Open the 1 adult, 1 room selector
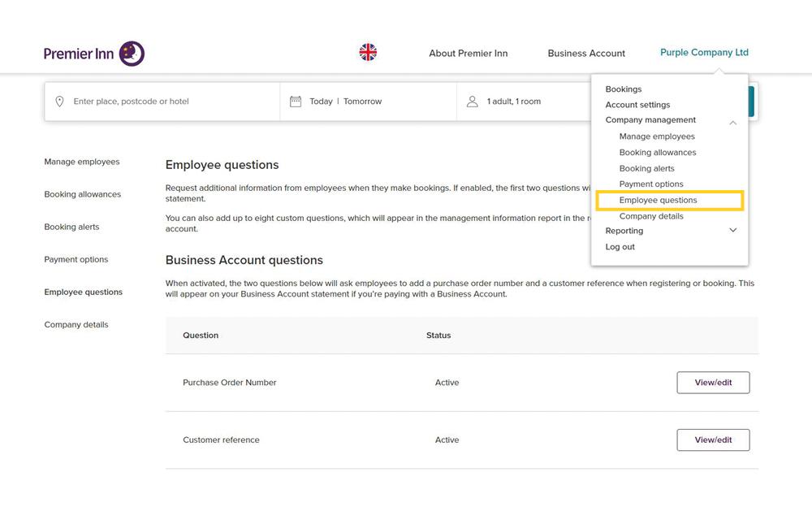Image resolution: width=812 pixels, height=520 pixels. [x=524, y=102]
